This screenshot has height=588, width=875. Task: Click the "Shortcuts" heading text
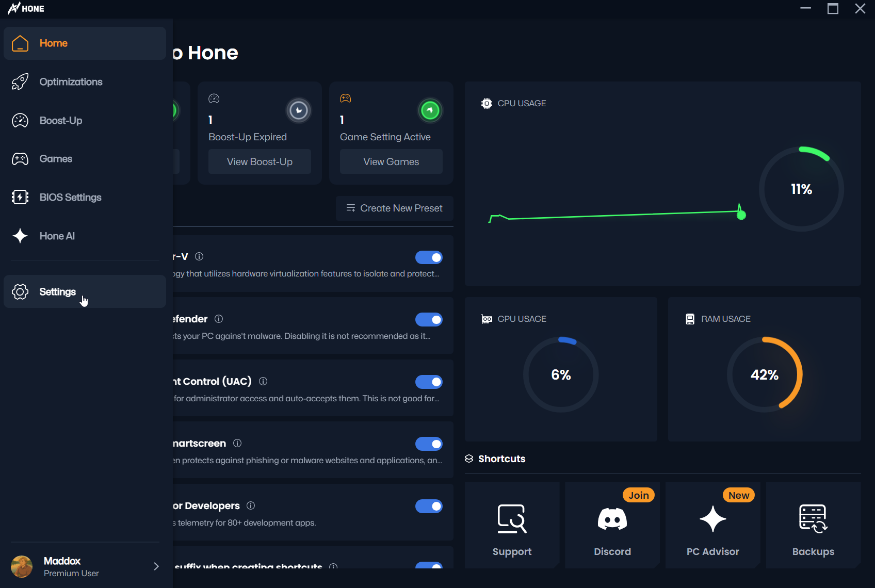pyautogui.click(x=502, y=459)
